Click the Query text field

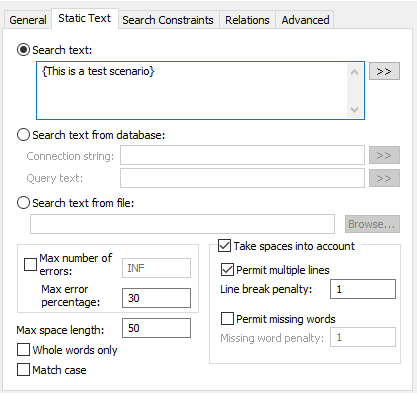click(x=242, y=178)
